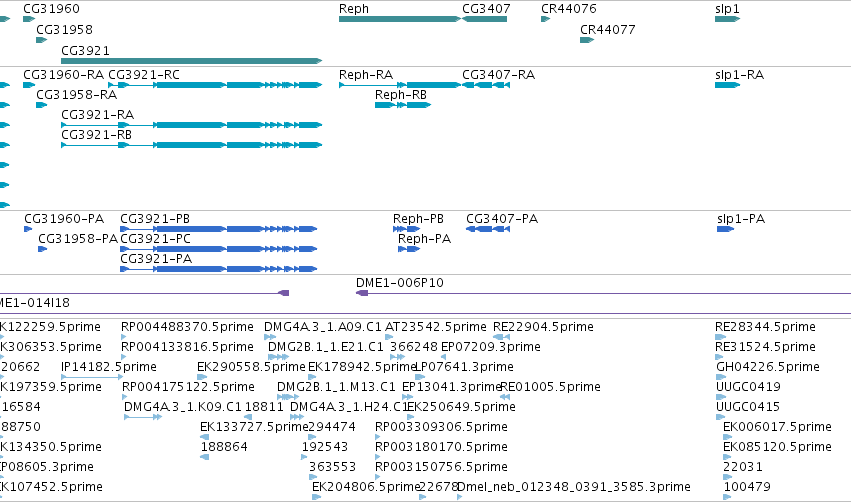
Task: Click the RP003180170.5prime EST
Action: point(441,447)
